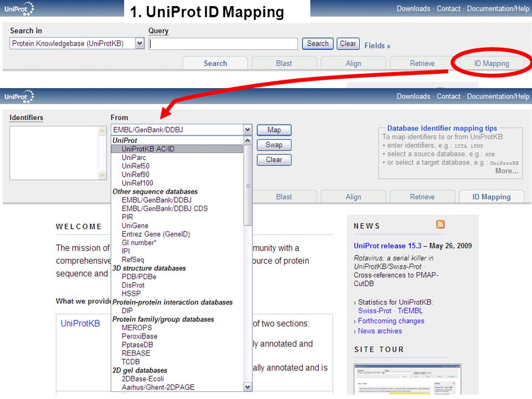This screenshot has width=532, height=399.
Task: Open the UniProt release 15.3 news link
Action: coord(387,245)
